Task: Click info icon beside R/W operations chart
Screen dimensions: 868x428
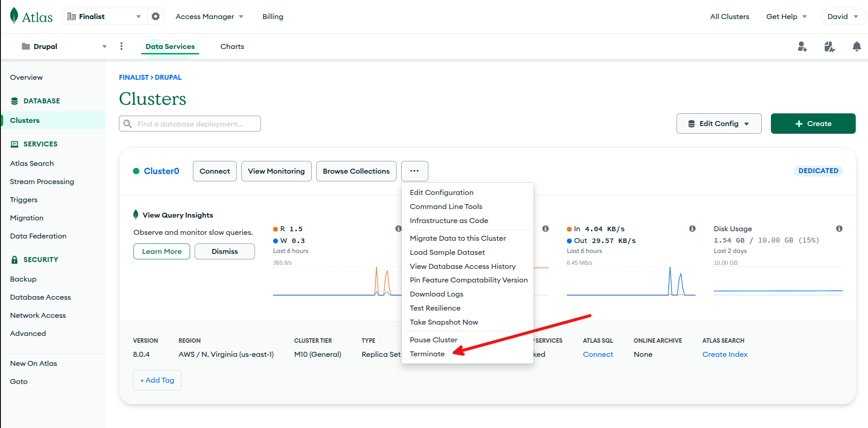Action: 398,229
